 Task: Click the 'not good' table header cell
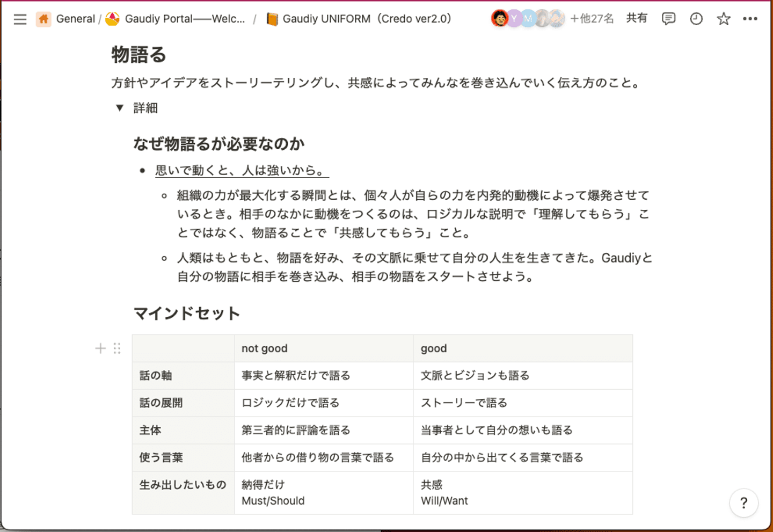(324, 348)
